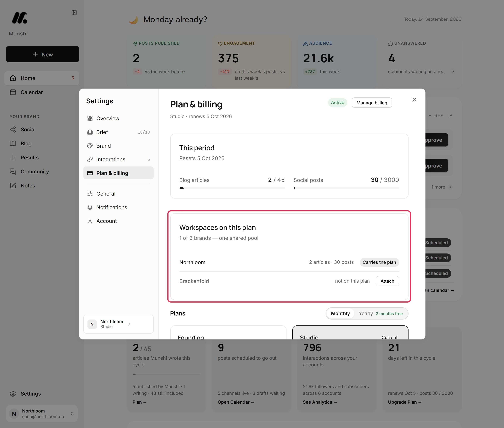Click the Brackenfold workspace row name
Image resolution: width=504 pixels, height=428 pixels.
[x=194, y=281]
